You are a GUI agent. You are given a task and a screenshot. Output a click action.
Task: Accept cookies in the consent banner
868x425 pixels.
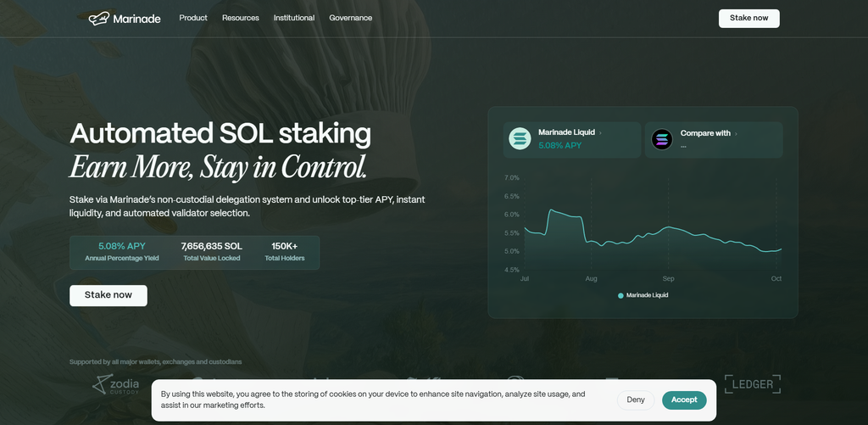684,400
